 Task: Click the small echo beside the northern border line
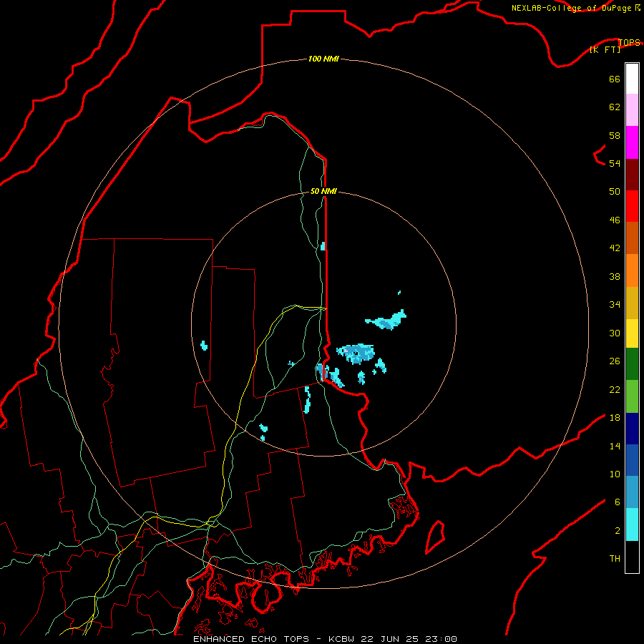pyautogui.click(x=323, y=246)
